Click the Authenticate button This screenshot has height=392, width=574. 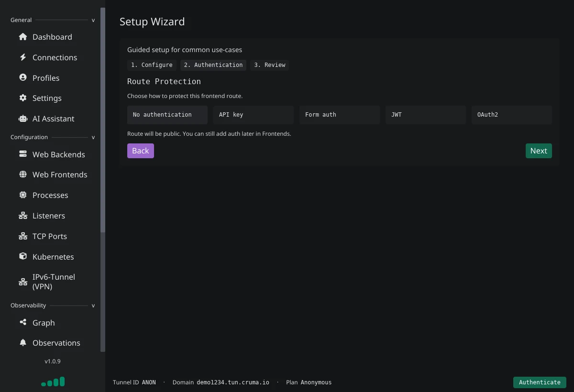click(540, 382)
